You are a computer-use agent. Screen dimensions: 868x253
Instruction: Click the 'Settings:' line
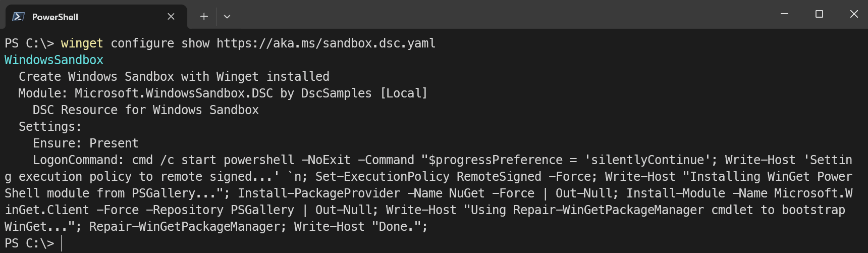pos(50,127)
